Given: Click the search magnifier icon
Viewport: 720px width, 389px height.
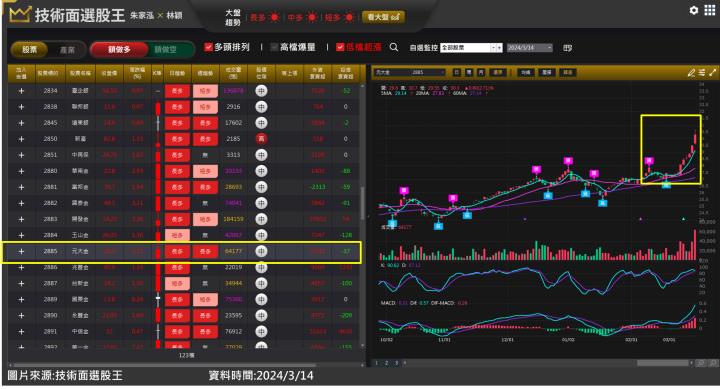Looking at the screenshot, I should [x=394, y=47].
